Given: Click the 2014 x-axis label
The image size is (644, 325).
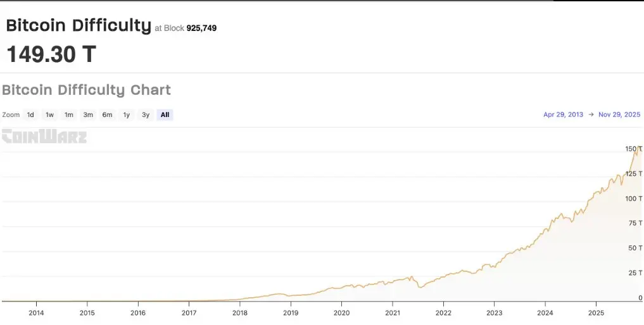Looking at the screenshot, I should point(36,313).
